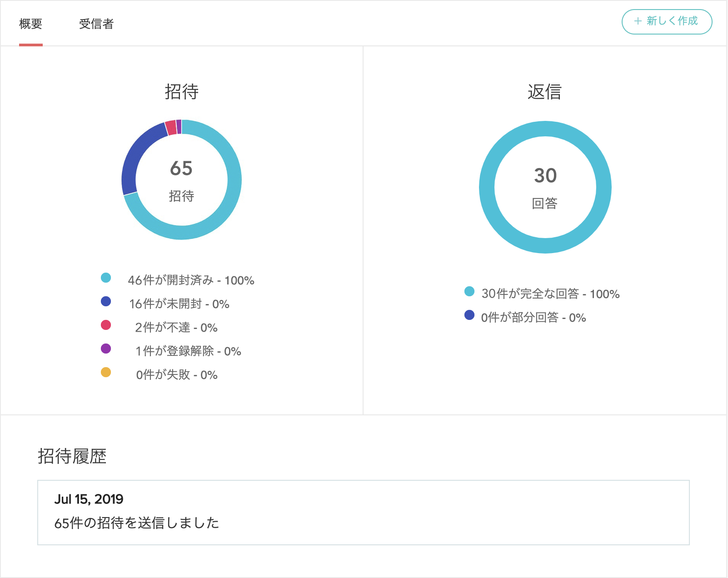Screen dimensions: 728x578
Task: Click the yellow legend dot for 0件が失敗
Action: pyautogui.click(x=106, y=372)
